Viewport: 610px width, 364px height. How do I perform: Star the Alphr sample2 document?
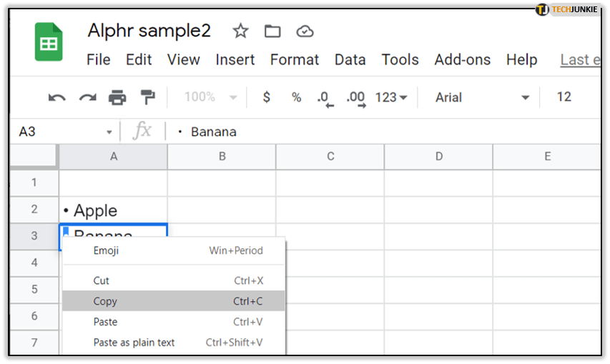coord(241,31)
